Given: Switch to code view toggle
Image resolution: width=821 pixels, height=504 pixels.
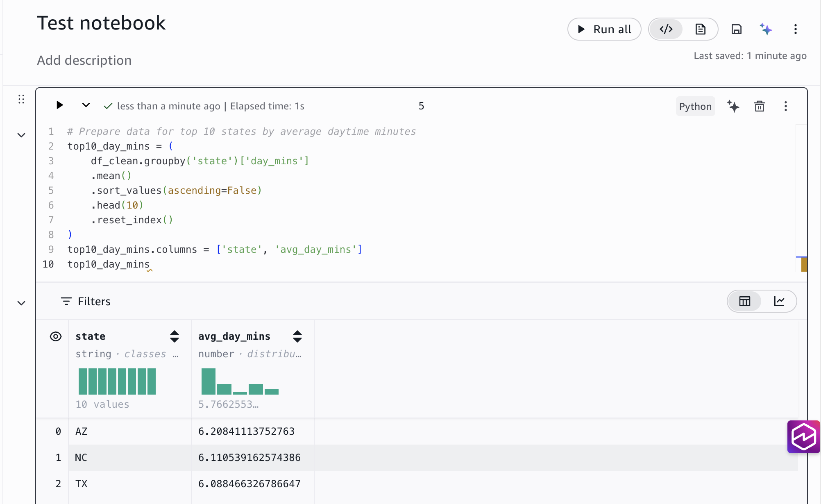Looking at the screenshot, I should tap(666, 29).
